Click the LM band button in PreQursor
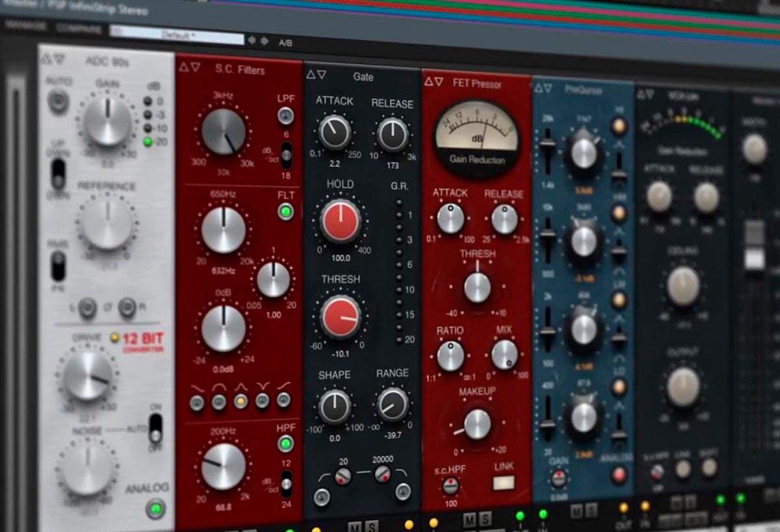Image resolution: width=780 pixels, height=532 pixels. (x=619, y=299)
